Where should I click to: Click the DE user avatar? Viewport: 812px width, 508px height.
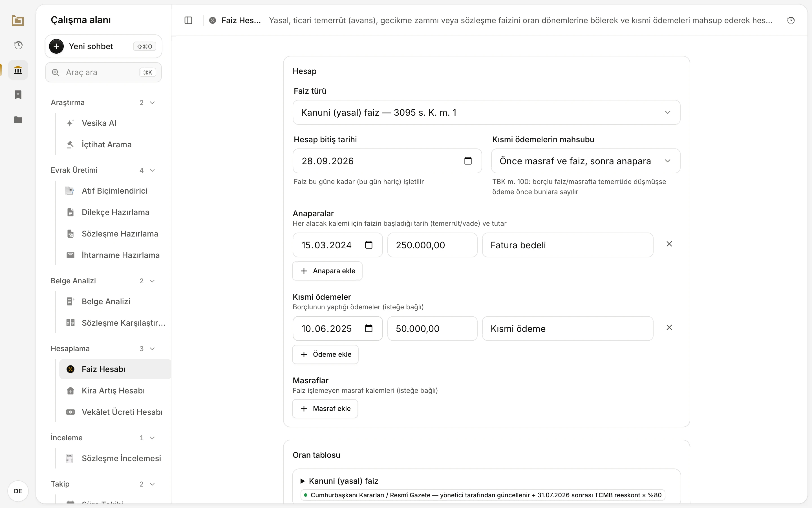coord(18,491)
